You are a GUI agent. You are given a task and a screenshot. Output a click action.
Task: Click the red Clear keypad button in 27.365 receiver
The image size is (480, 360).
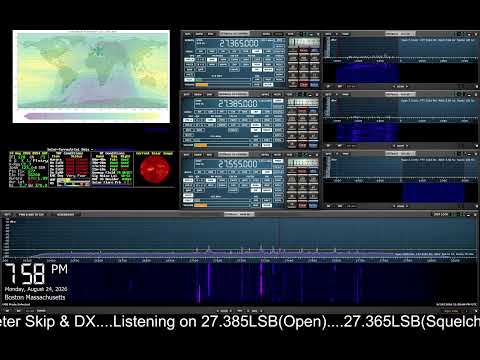tap(303, 85)
